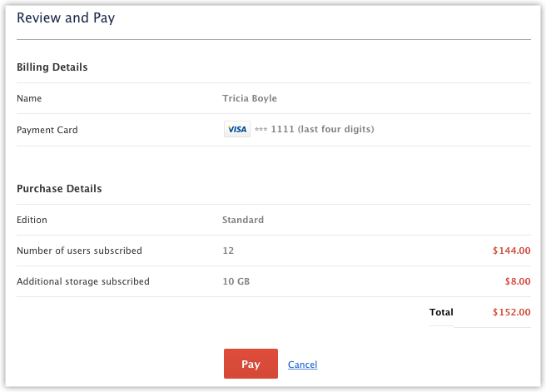Click the red Pay button

(251, 365)
